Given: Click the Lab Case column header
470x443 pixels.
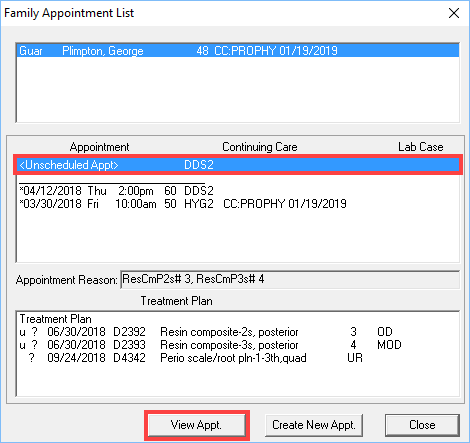Looking at the screenshot, I should pos(421,147).
